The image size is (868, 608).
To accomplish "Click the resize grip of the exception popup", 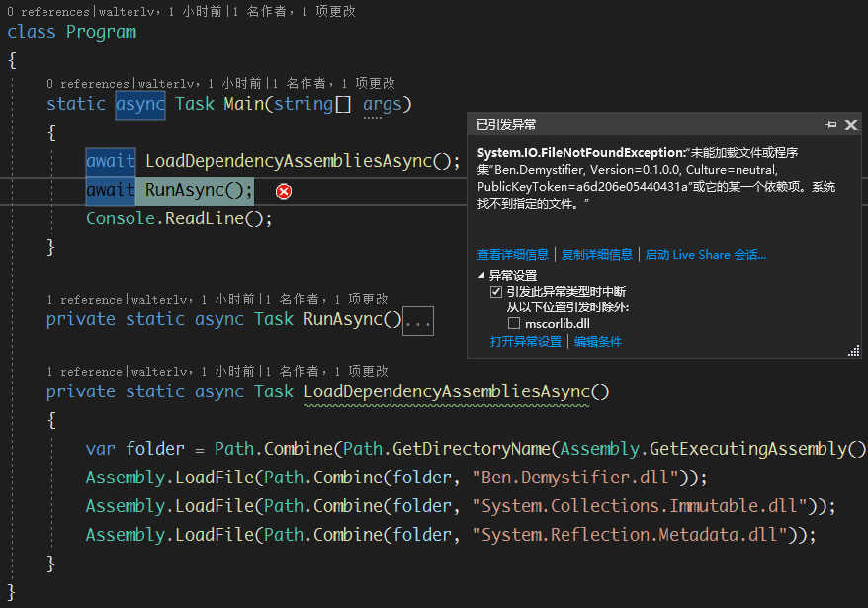I will (853, 351).
